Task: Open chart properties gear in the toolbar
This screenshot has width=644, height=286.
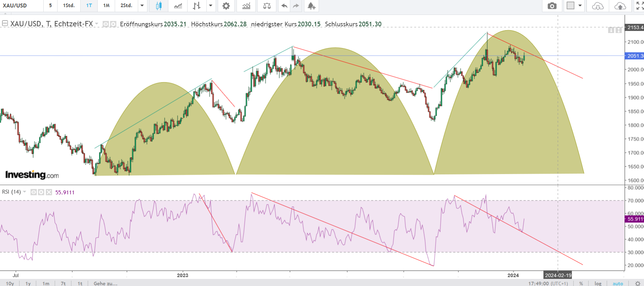Action: tap(226, 6)
